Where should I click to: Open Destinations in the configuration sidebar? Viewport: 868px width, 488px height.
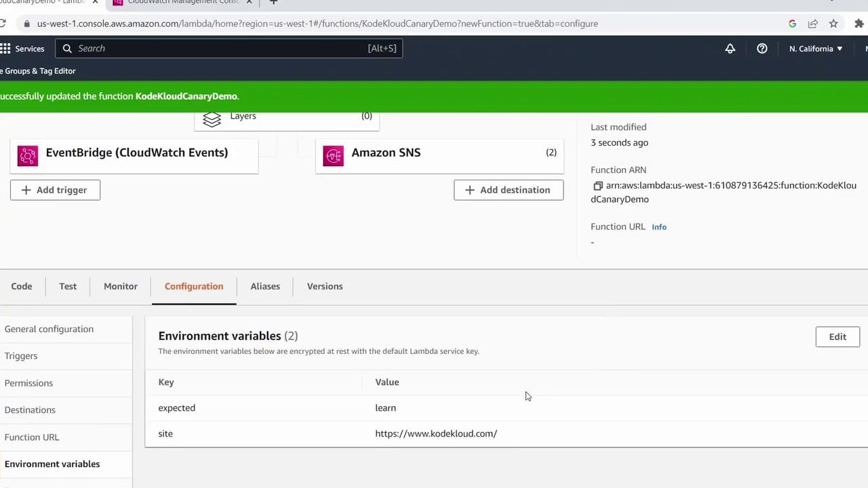tap(30, 411)
